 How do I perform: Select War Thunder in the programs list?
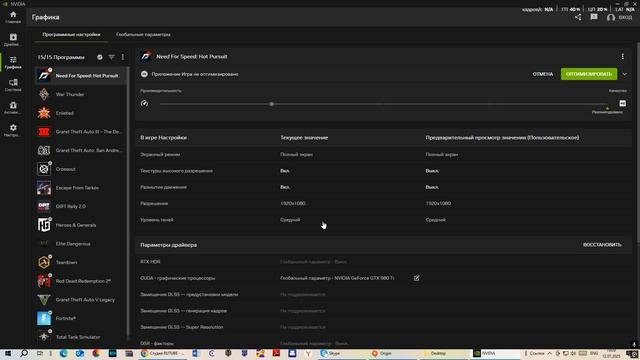81,94
